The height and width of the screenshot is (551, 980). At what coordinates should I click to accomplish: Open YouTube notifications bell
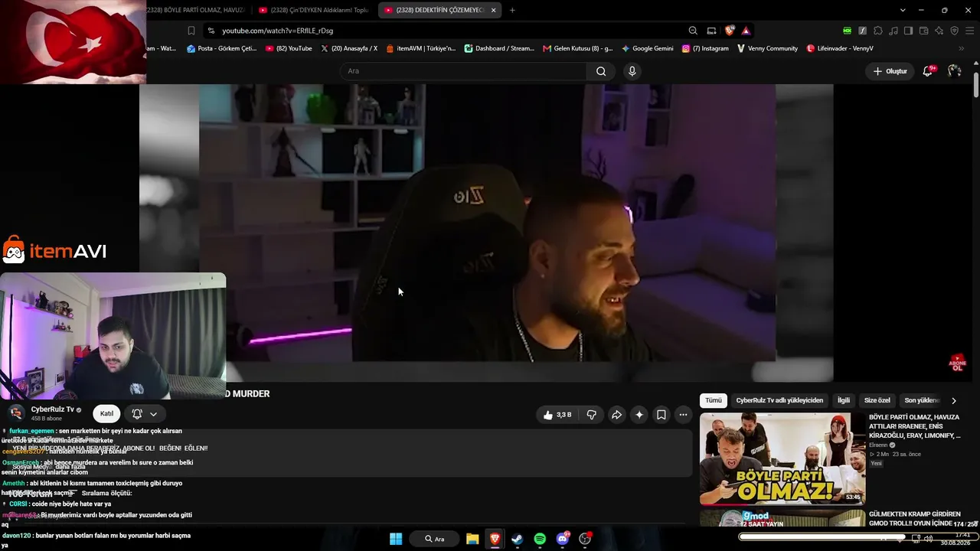click(928, 71)
